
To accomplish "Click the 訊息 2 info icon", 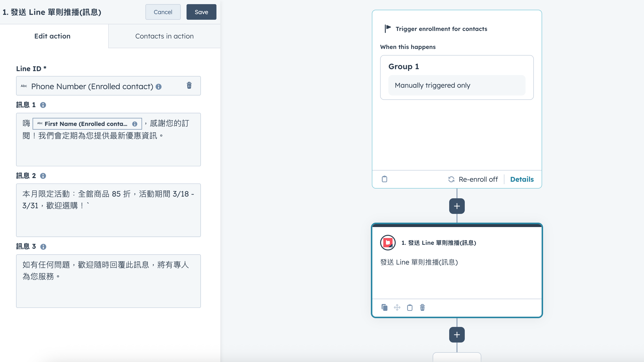I will point(43,176).
